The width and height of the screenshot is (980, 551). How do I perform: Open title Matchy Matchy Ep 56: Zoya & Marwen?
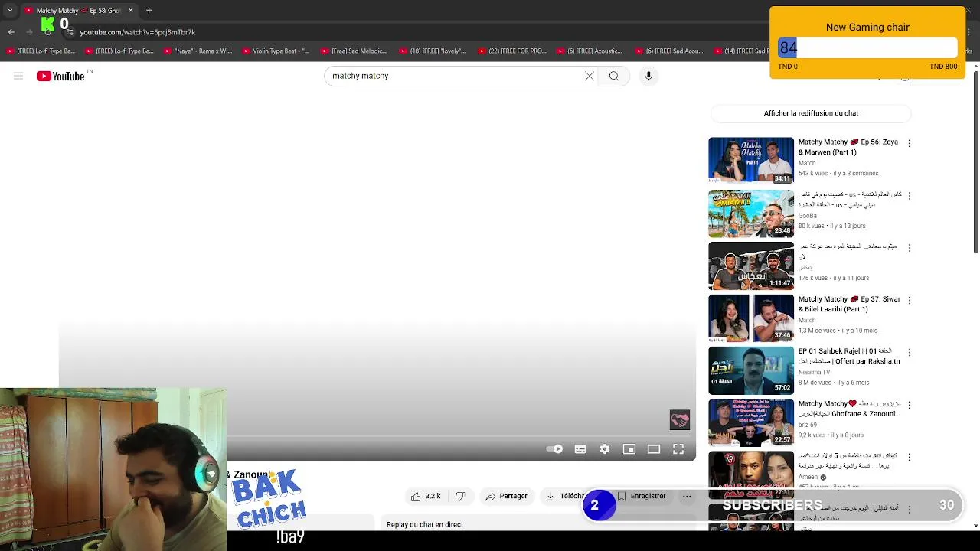click(848, 147)
